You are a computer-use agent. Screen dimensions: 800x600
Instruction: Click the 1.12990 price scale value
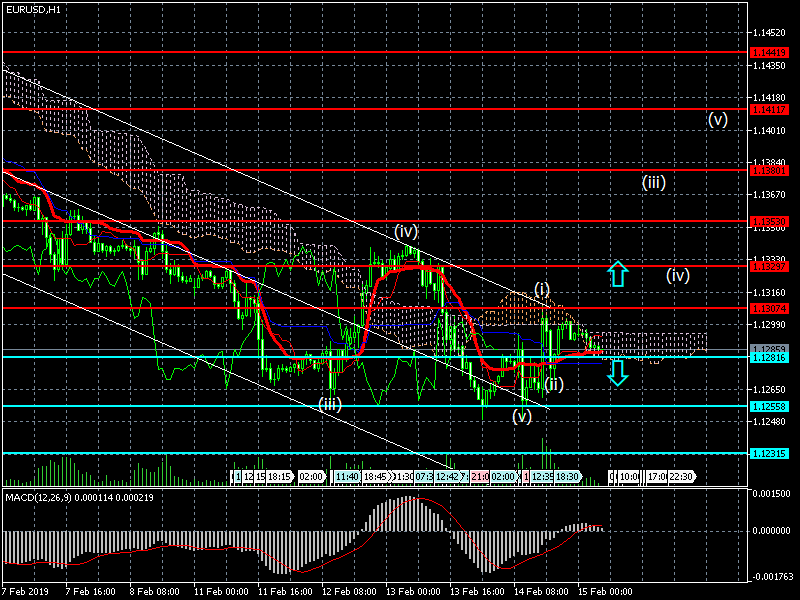769,324
